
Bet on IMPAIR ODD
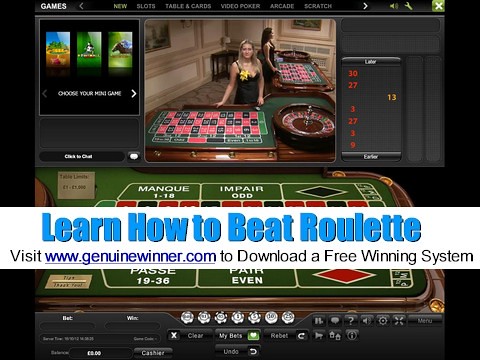pos(242,192)
